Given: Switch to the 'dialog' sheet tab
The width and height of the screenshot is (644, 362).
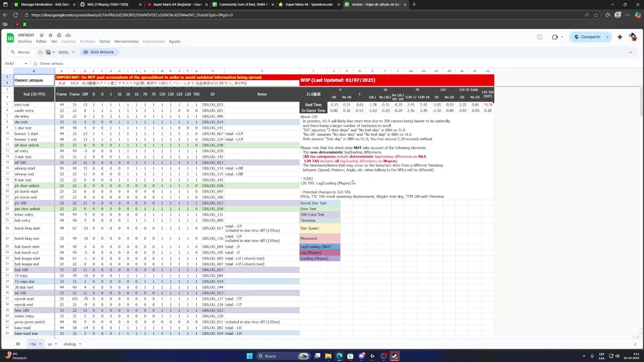Looking at the screenshot, I should point(69,344).
